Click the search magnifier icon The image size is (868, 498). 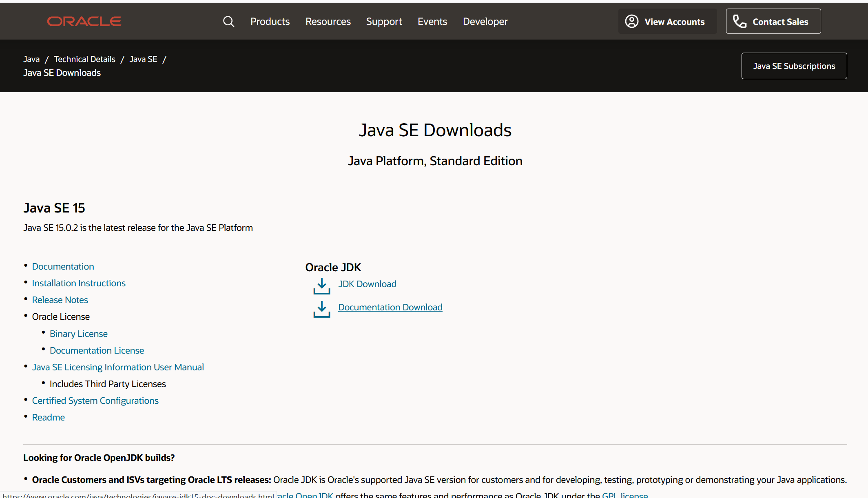[228, 22]
